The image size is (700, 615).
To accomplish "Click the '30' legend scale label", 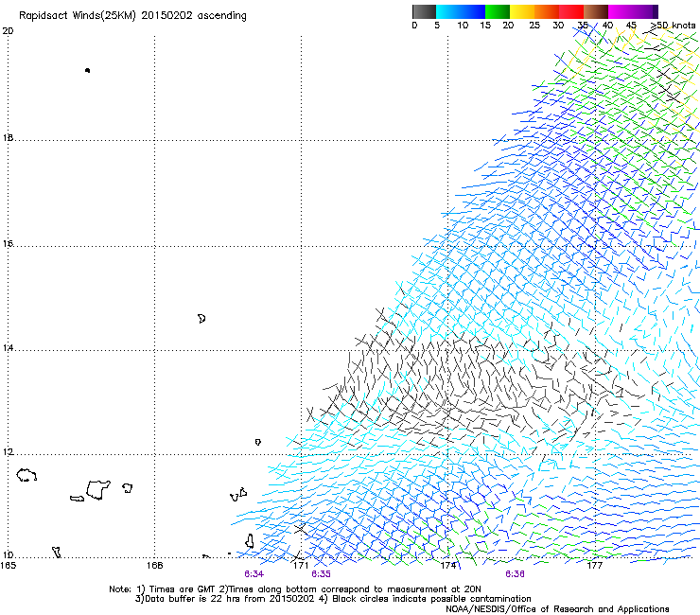I will pyautogui.click(x=558, y=26).
